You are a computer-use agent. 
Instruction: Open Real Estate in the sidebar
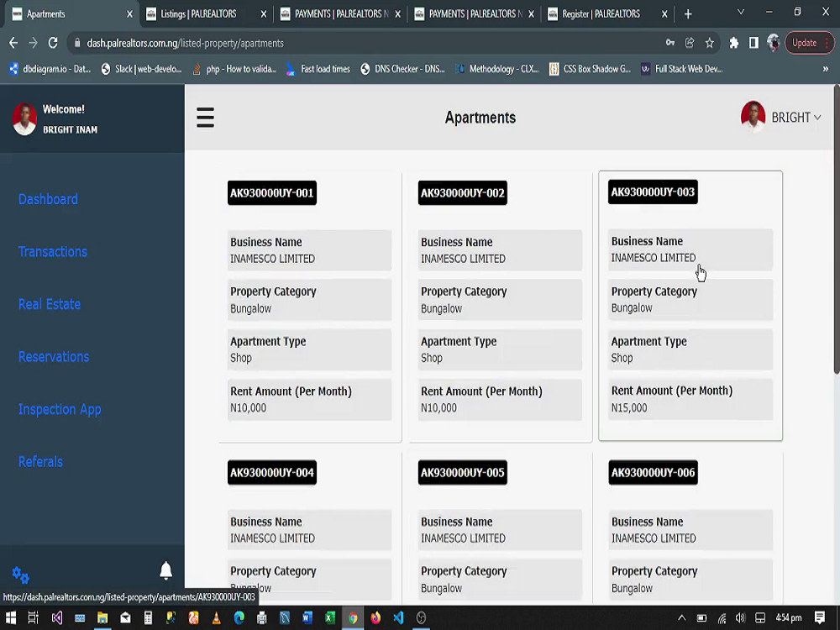click(x=50, y=304)
